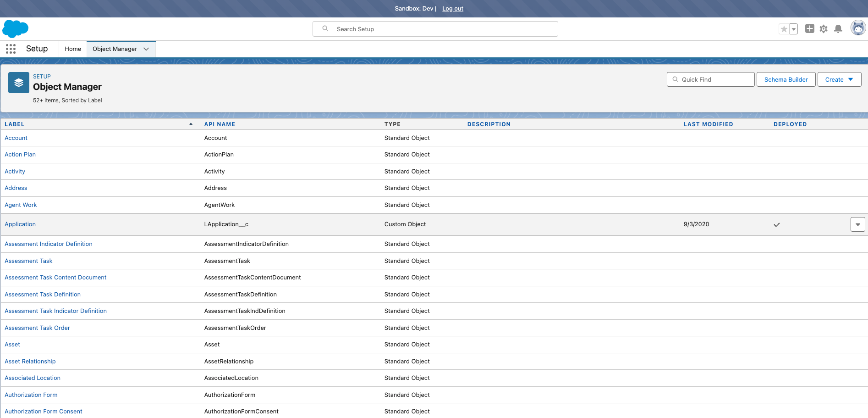Click the Salesforce cloud logo

(15, 28)
